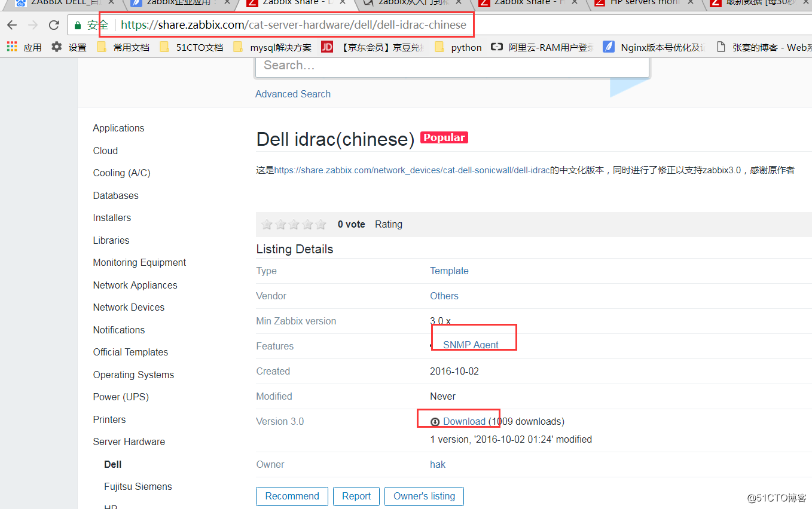
Task: Switch to the zabbix从入门到精 browser tab
Action: 413,3
